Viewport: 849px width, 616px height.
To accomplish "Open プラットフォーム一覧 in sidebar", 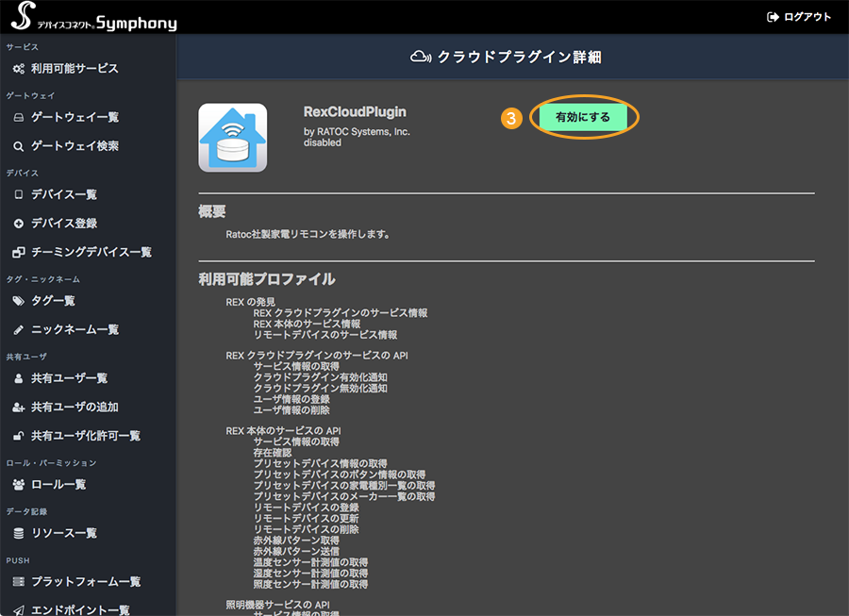I will [x=86, y=582].
